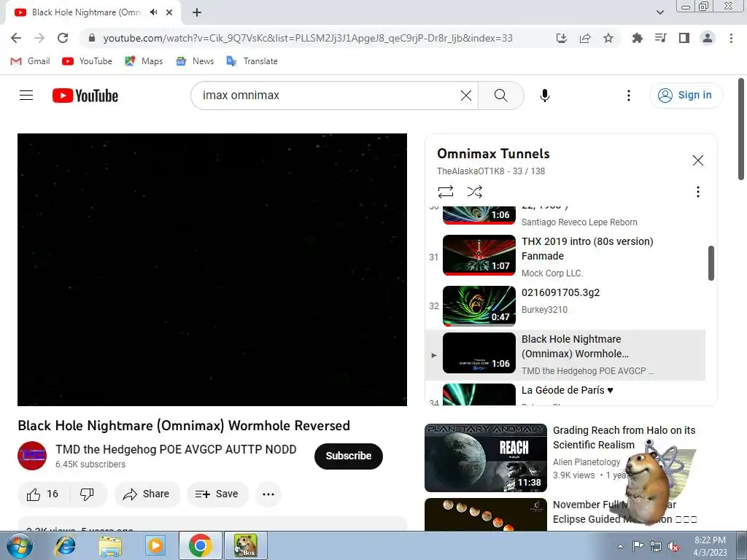The height and width of the screenshot is (560, 747).
Task: Expand tab search chevron in title bar
Action: click(659, 12)
